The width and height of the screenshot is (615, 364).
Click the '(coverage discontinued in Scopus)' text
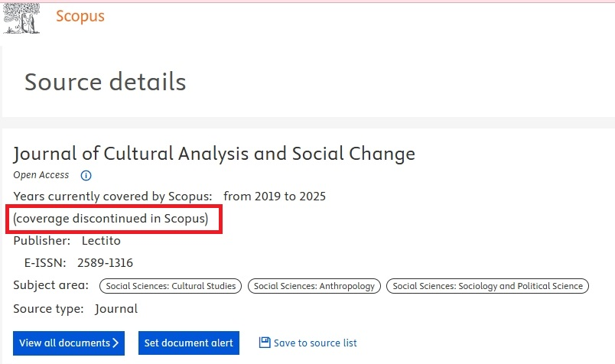111,219
